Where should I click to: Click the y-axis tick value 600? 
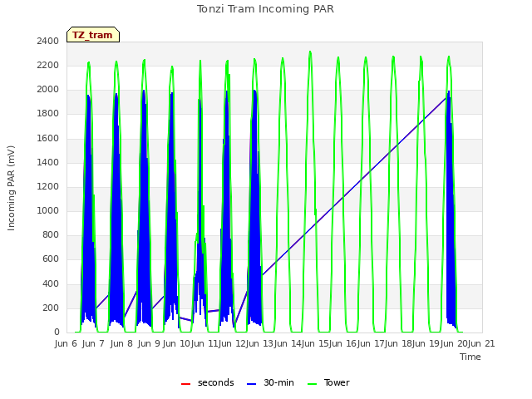tap(51, 259)
